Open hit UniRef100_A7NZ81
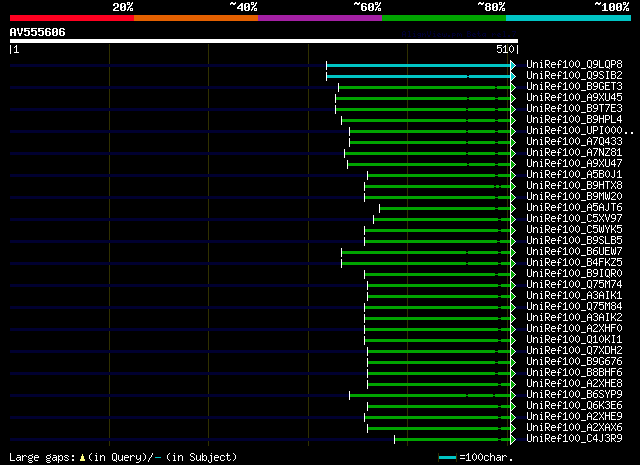The height and width of the screenshot is (465, 640). point(574,152)
